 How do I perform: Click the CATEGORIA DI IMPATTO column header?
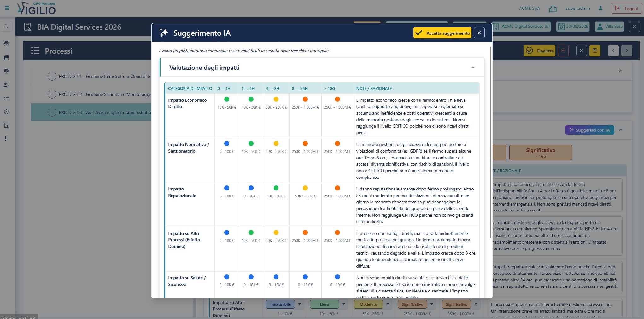(x=190, y=88)
